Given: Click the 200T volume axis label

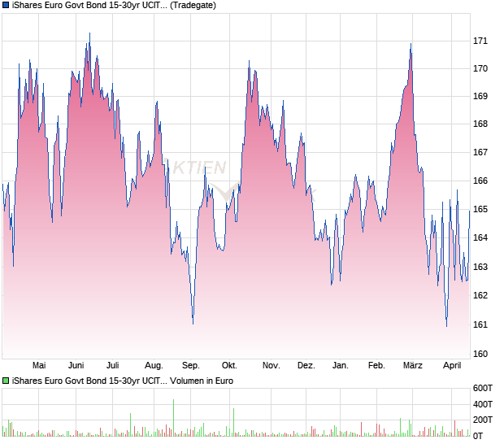Looking at the screenshot, I should click(483, 420).
